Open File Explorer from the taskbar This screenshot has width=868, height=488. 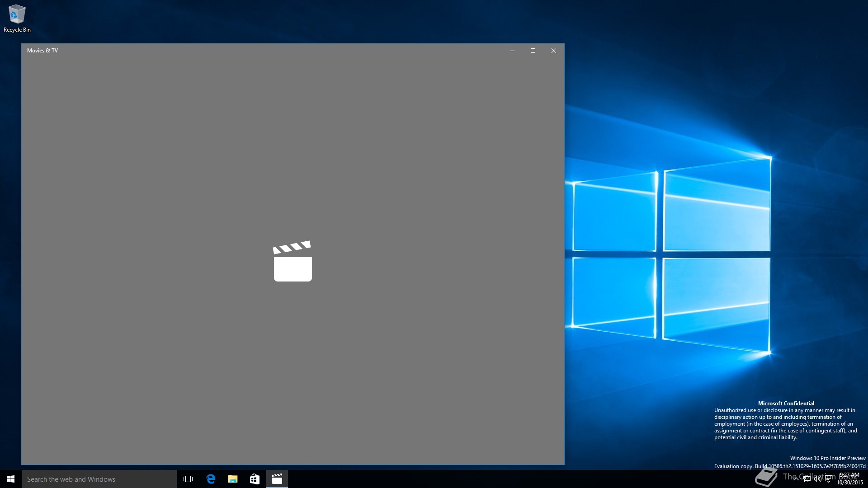[x=233, y=479]
